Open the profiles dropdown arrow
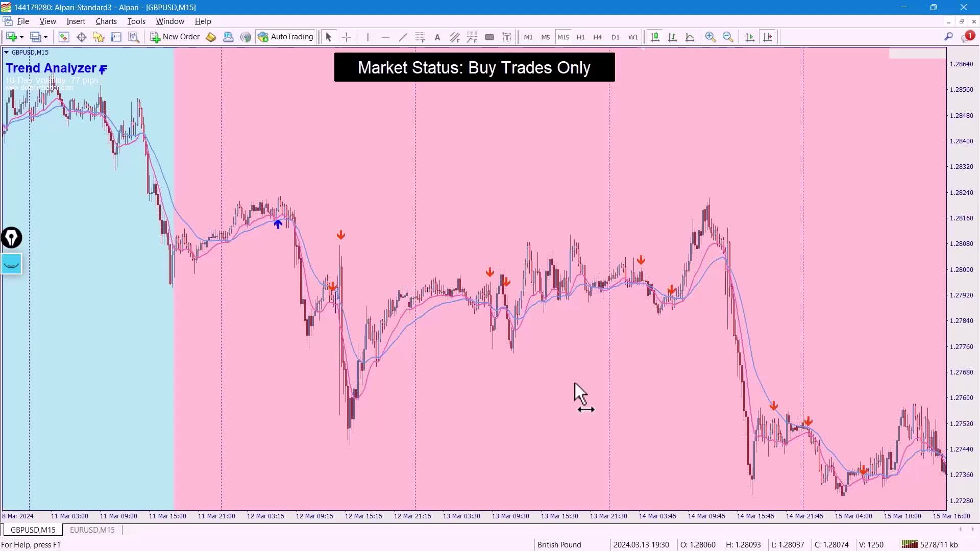The width and height of the screenshot is (980, 551). [x=45, y=37]
